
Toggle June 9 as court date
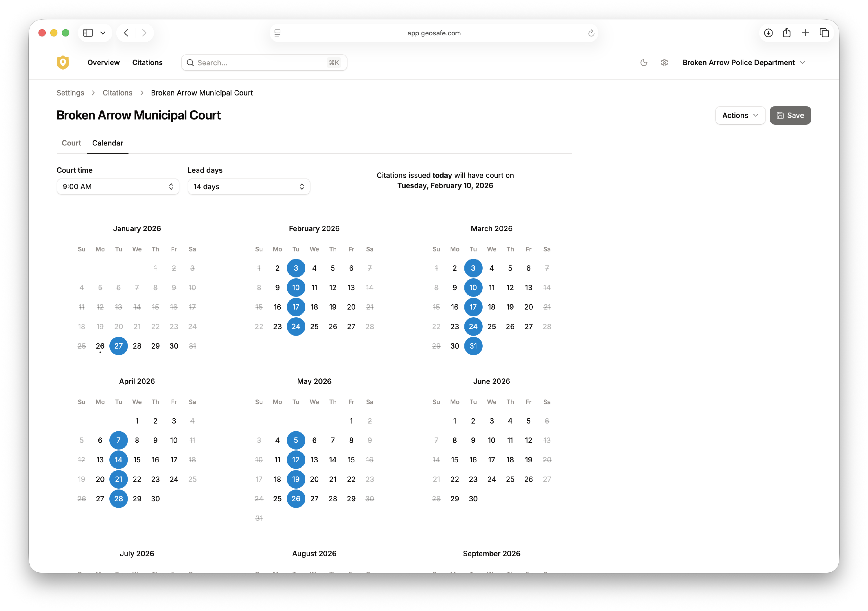pyautogui.click(x=473, y=440)
